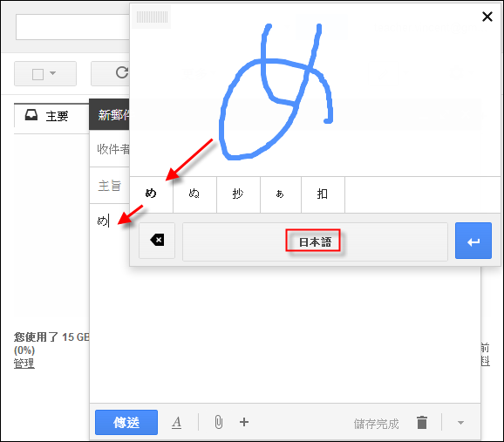Click the plus insert options icon
The image size is (504, 442).
tap(244, 422)
